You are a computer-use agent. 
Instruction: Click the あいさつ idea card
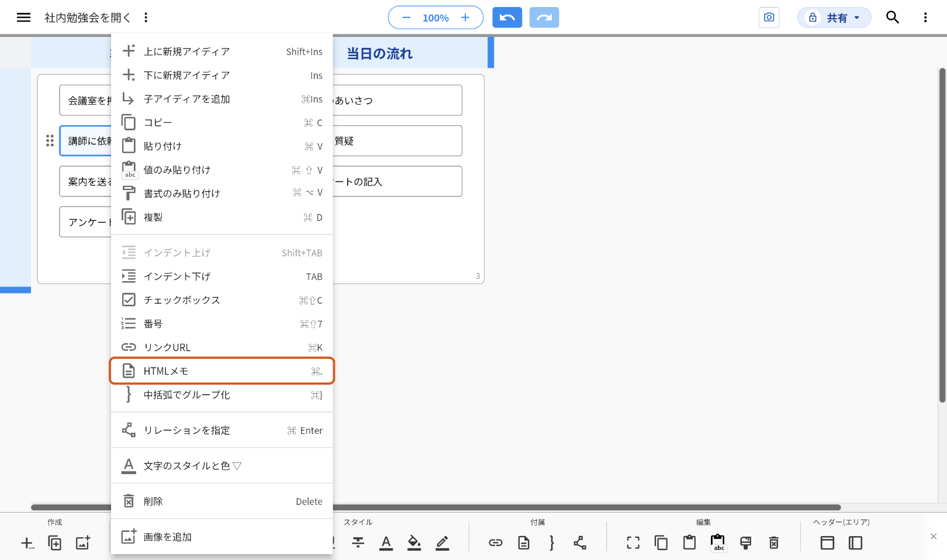pos(398,100)
